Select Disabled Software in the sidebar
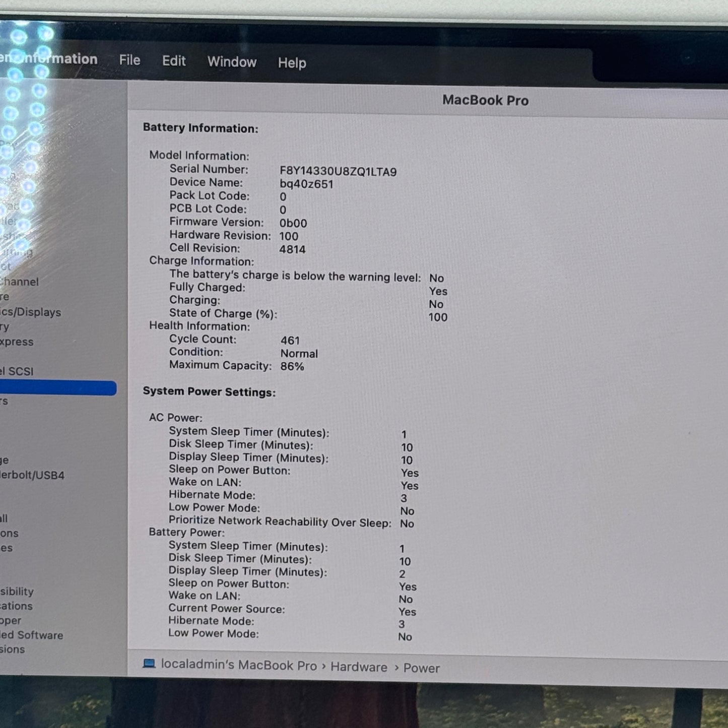The width and height of the screenshot is (728, 728). click(31, 635)
